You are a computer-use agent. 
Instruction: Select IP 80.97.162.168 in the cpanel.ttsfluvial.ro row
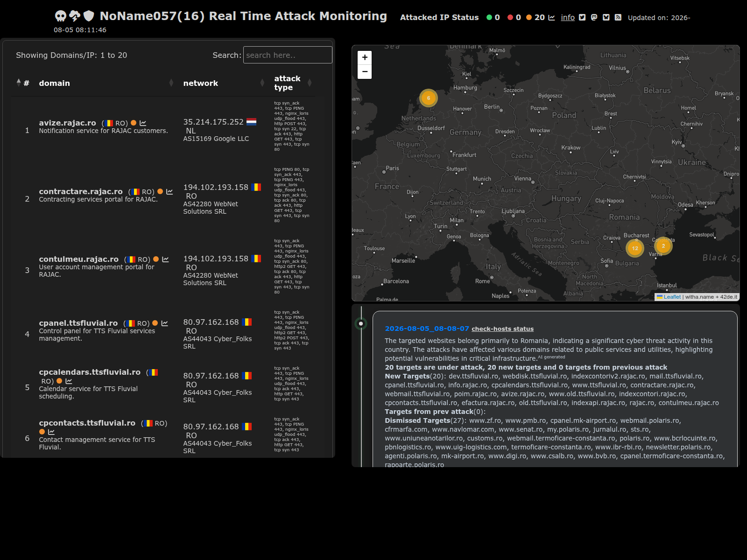tap(211, 322)
